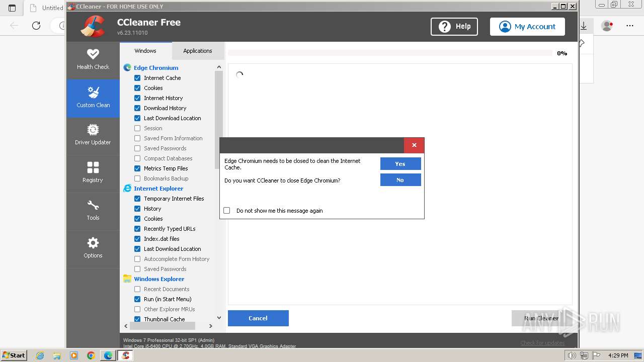Image resolution: width=644 pixels, height=362 pixels.
Task: Click the taskbar clock showing 4:29 PM
Action: pyautogui.click(x=618, y=355)
